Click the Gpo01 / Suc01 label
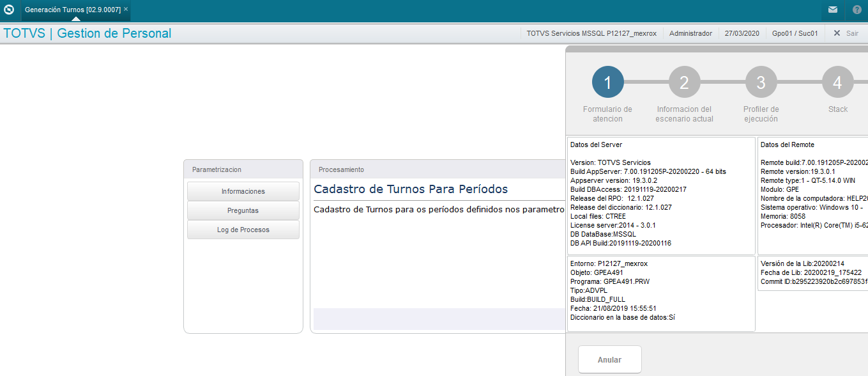868x376 pixels. (795, 33)
